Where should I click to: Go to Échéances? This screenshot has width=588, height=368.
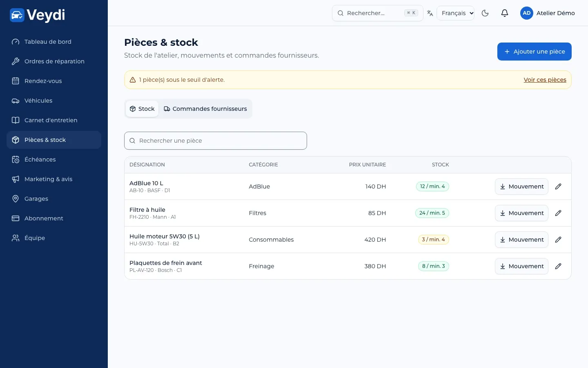(x=54, y=159)
